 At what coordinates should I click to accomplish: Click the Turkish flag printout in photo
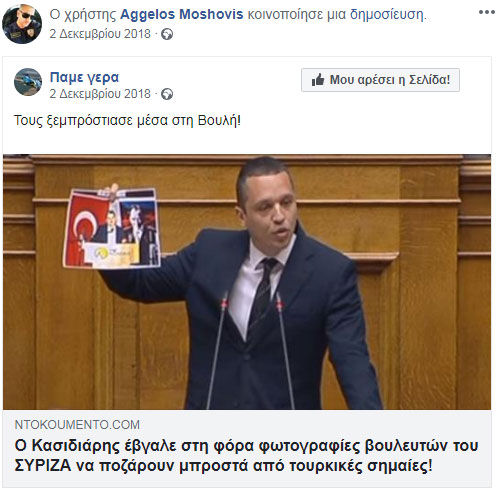[112, 228]
